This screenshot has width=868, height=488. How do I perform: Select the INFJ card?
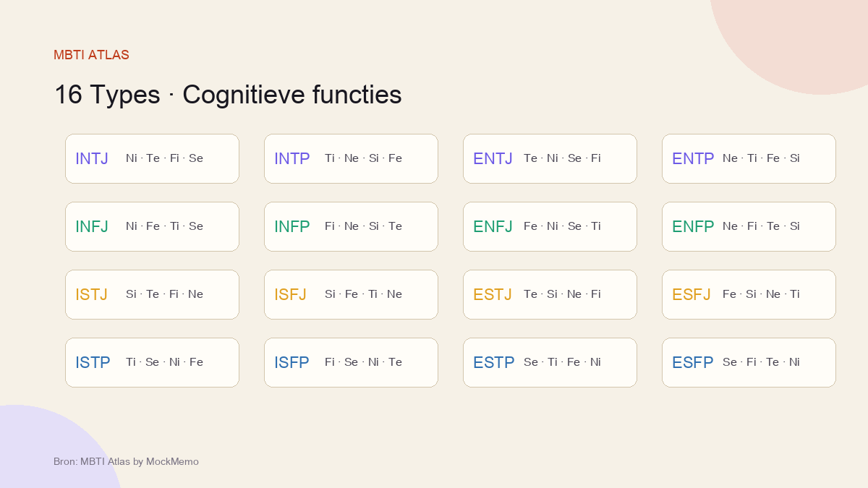pyautogui.click(x=152, y=226)
